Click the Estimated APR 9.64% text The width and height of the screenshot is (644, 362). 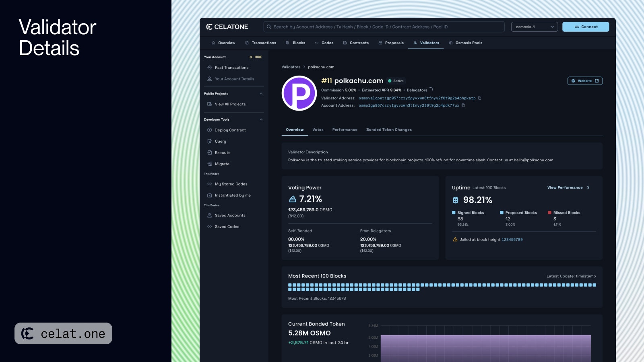382,90
